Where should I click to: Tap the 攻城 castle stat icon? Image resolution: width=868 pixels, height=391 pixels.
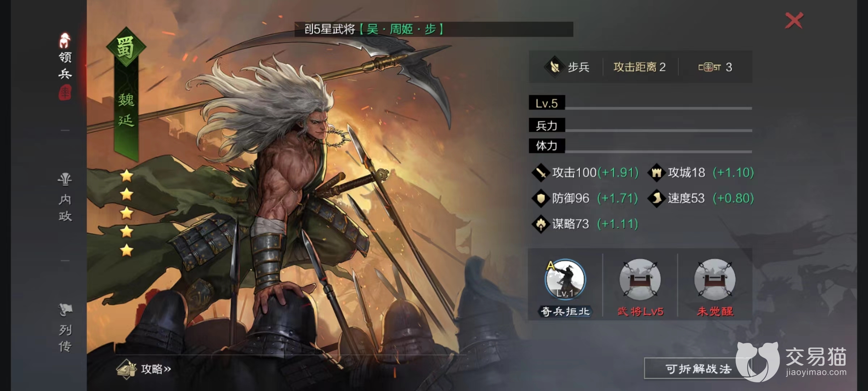click(656, 173)
